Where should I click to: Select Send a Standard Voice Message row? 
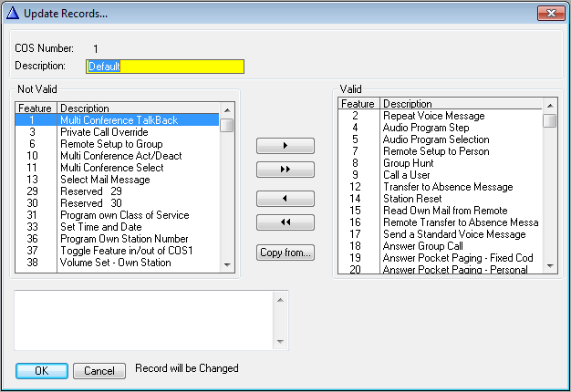pyautogui.click(x=441, y=234)
